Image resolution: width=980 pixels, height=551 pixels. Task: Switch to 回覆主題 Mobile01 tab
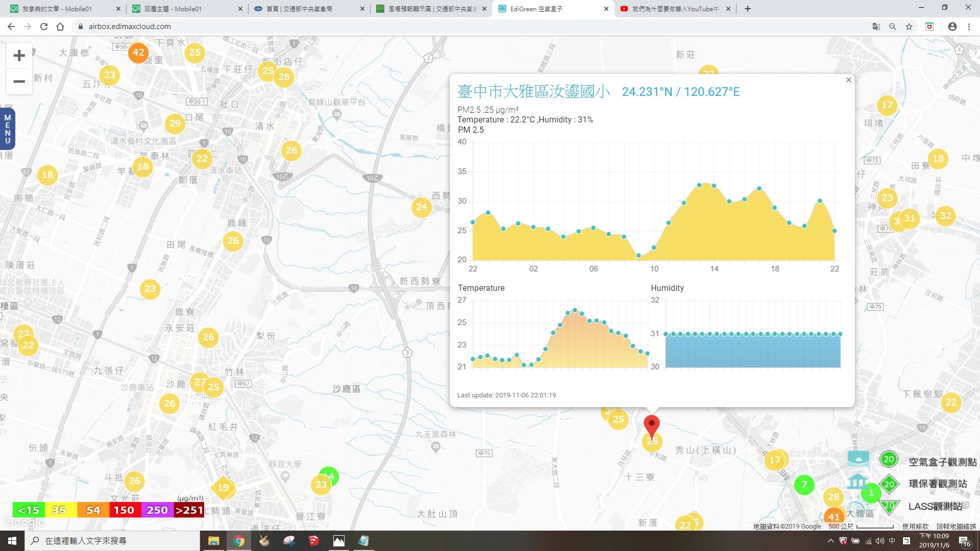point(187,9)
